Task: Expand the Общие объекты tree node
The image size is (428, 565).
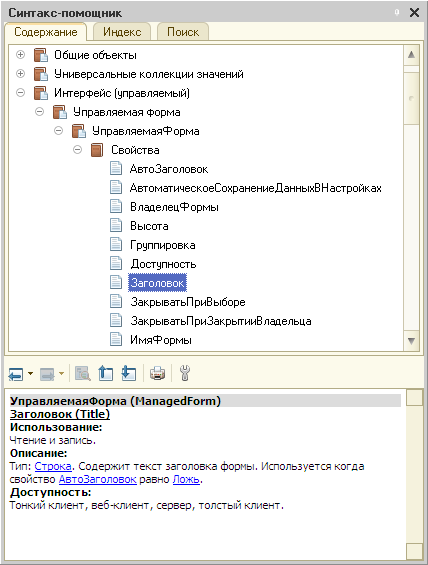Action: pos(21,54)
